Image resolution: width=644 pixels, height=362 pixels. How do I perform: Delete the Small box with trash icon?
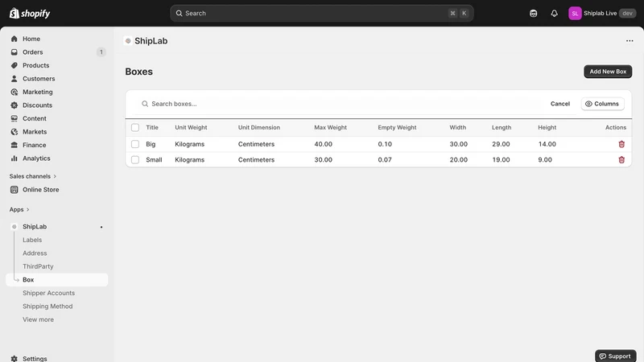621,159
